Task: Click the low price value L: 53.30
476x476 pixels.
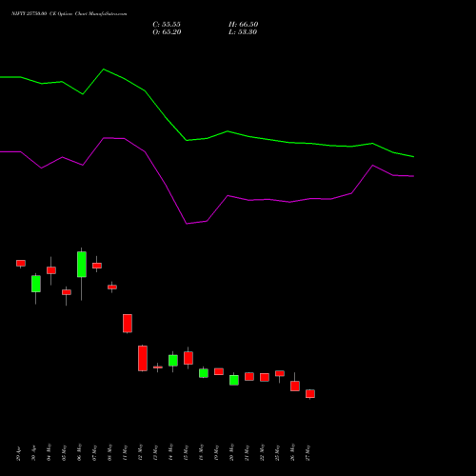Action: [x=243, y=32]
